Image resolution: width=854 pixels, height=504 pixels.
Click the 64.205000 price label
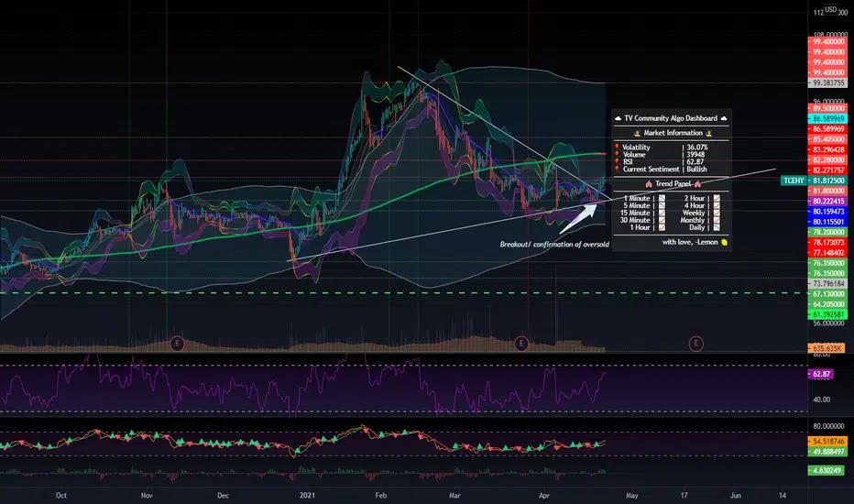pyautogui.click(x=827, y=304)
